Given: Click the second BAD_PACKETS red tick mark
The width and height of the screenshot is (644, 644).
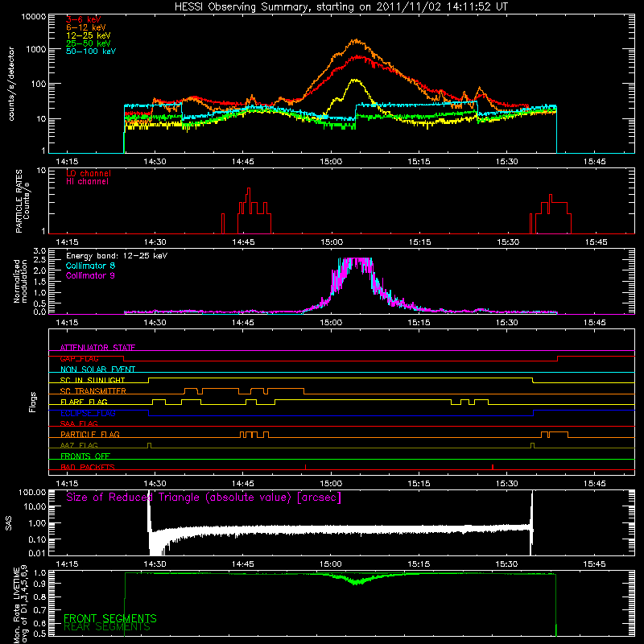Looking at the screenshot, I should point(493,467).
